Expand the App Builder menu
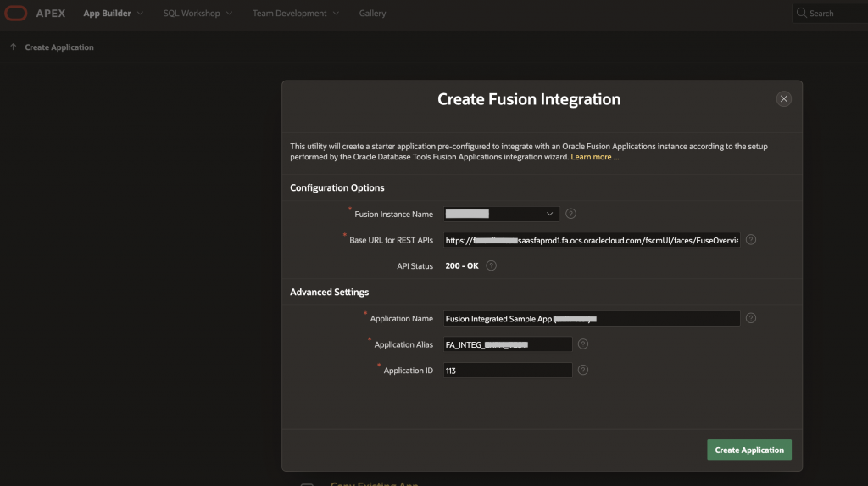868x486 pixels. click(113, 14)
